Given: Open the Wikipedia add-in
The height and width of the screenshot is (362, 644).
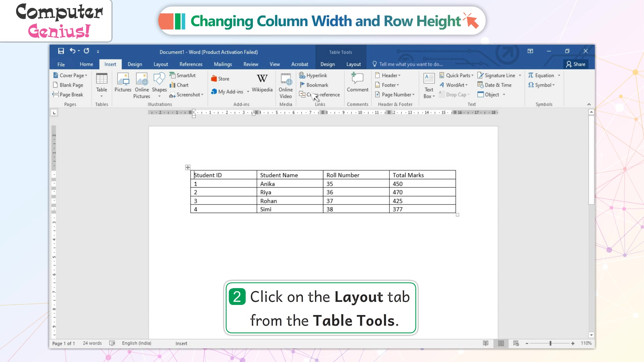Looking at the screenshot, I should (x=262, y=83).
